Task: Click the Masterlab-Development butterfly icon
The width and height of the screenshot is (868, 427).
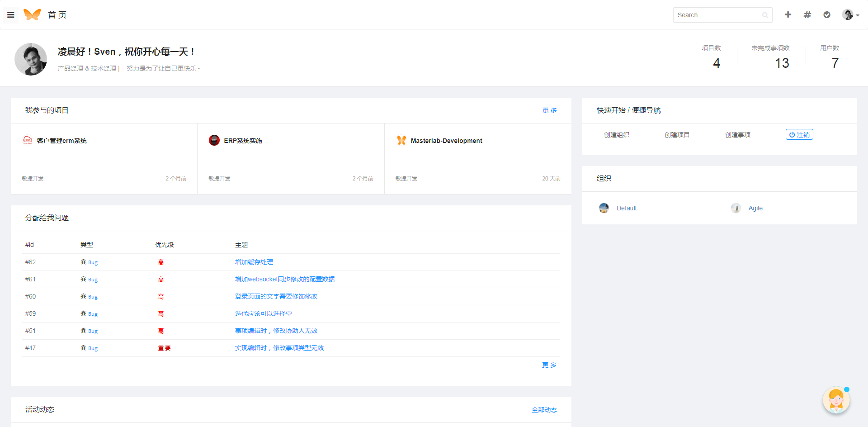Action: coord(401,140)
